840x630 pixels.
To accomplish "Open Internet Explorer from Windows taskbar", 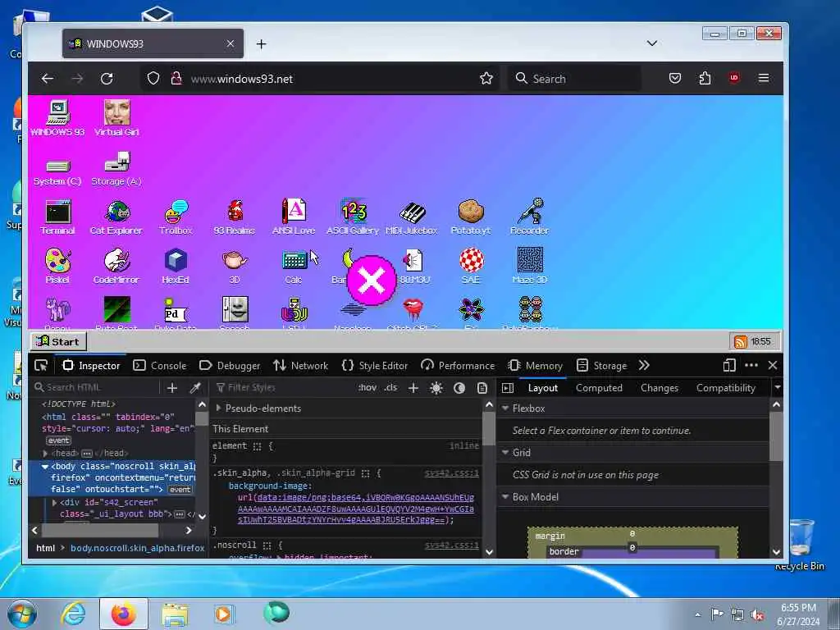I will (x=72, y=614).
